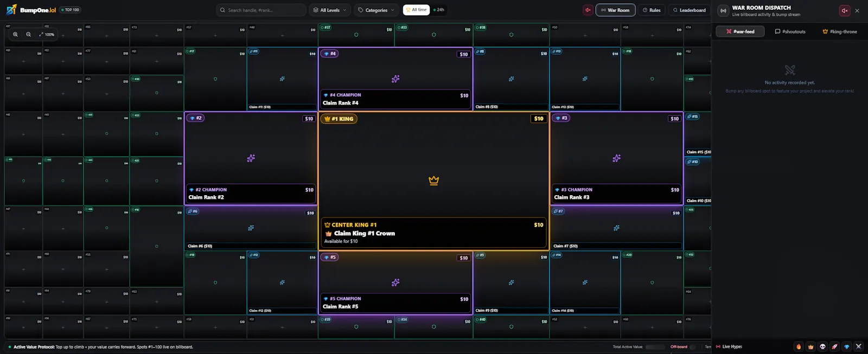This screenshot has height=354, width=868.
Task: Click the #1 KING badge
Action: [x=339, y=119]
